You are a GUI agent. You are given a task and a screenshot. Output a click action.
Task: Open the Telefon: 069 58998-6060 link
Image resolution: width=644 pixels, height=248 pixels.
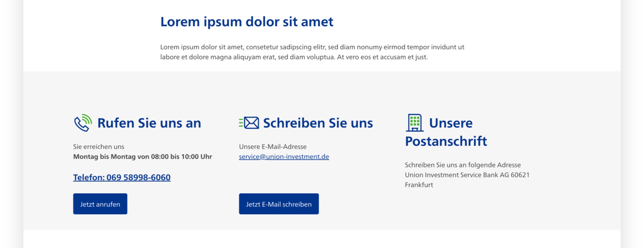pyautogui.click(x=122, y=177)
